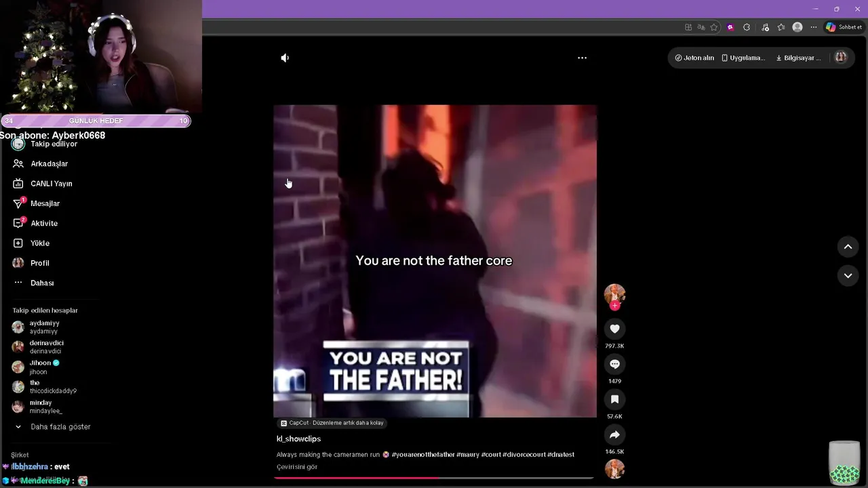The width and height of the screenshot is (868, 488).
Task: Share the video via arrow icon
Action: tap(614, 434)
